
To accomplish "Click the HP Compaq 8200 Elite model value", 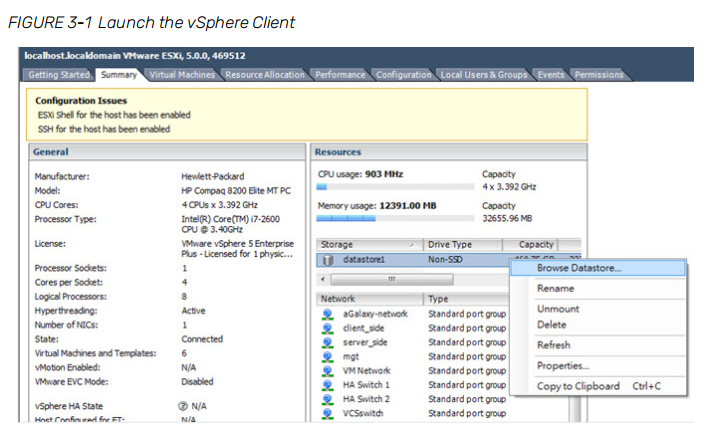I will tap(236, 191).
